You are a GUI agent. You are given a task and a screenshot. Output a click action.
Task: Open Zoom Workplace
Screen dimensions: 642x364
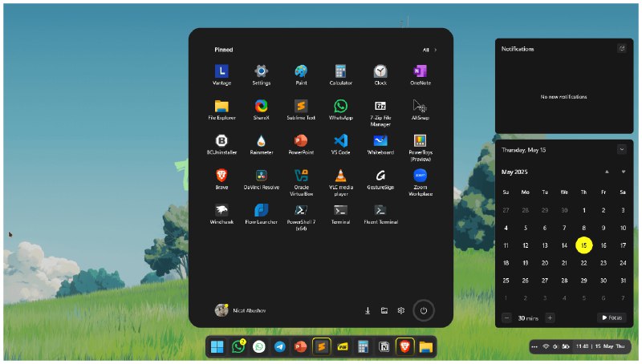[x=420, y=183]
